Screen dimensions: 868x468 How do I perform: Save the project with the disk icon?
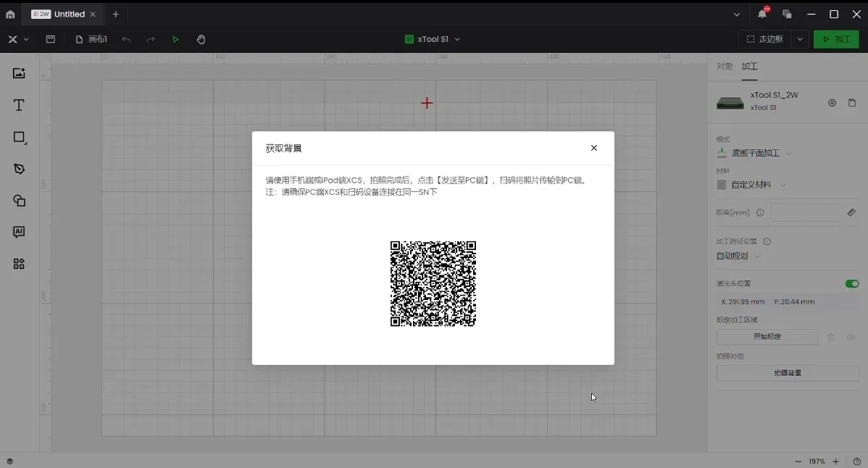pyautogui.click(x=51, y=39)
